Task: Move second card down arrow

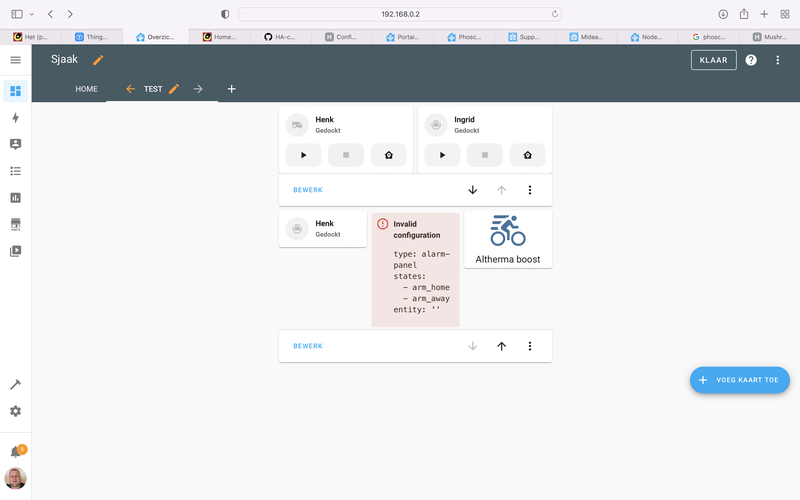Action: click(472, 346)
